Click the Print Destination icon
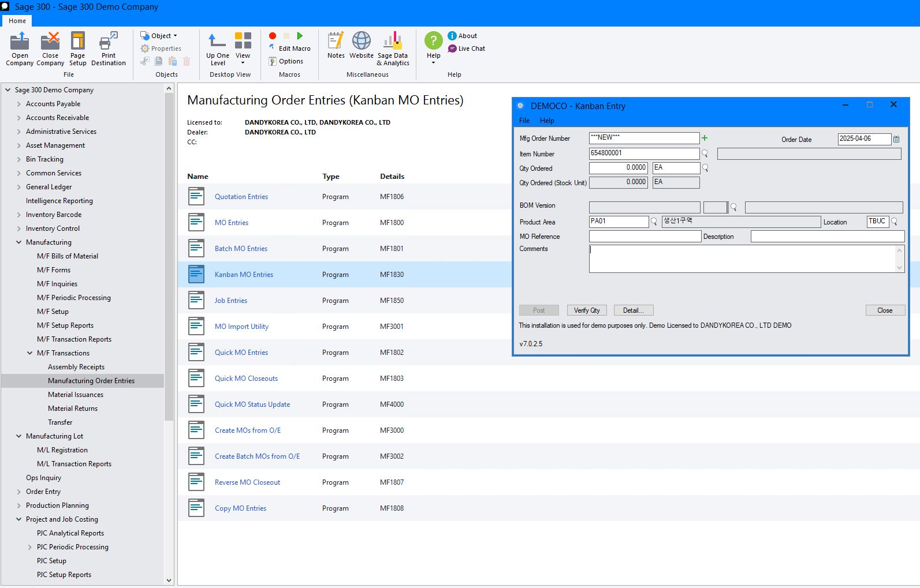This screenshot has height=588, width=920. 109,42
